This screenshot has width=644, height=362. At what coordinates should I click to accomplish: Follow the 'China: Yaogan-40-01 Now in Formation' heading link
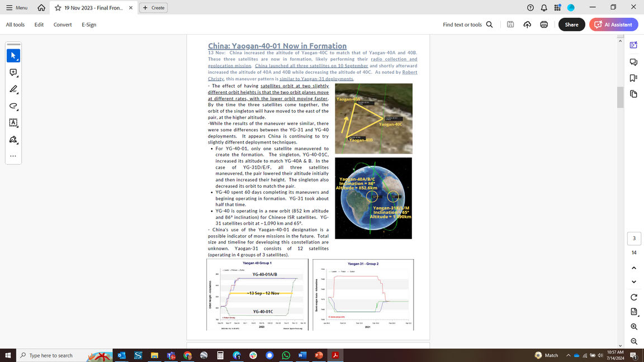click(x=277, y=46)
